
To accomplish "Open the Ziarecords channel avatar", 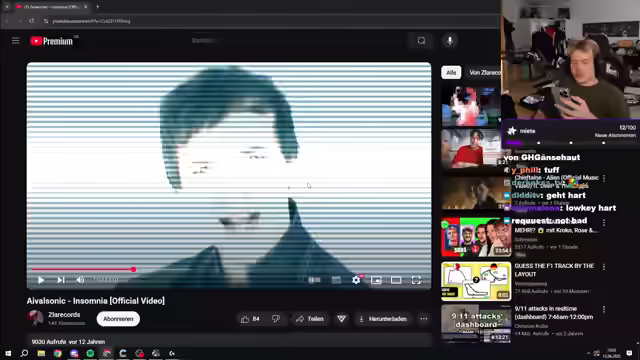I will [36, 318].
